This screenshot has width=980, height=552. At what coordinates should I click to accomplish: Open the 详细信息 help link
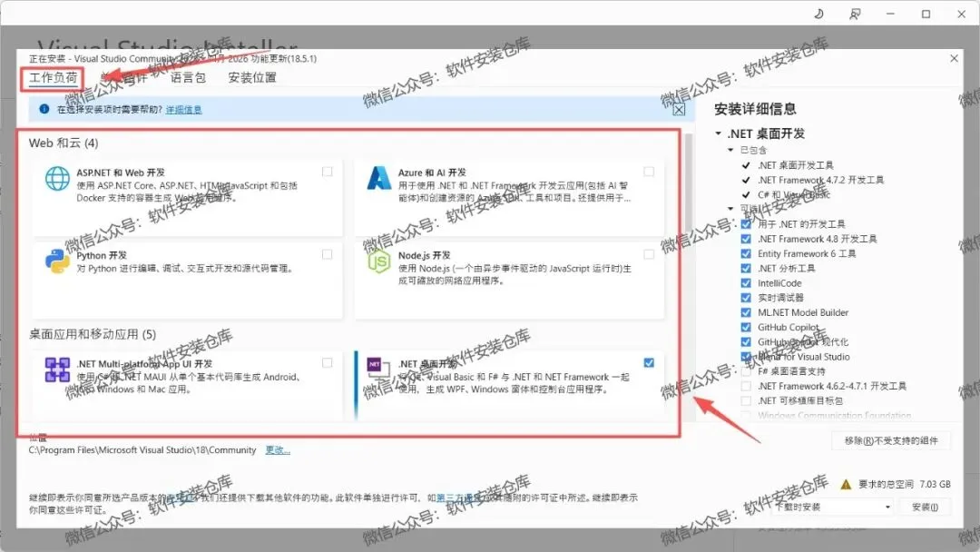coord(183,109)
